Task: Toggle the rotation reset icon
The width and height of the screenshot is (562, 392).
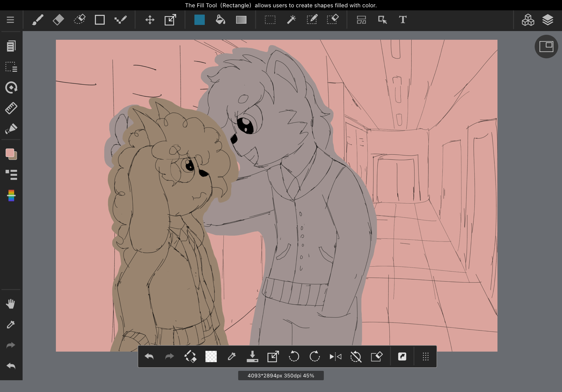Action: coord(356,357)
